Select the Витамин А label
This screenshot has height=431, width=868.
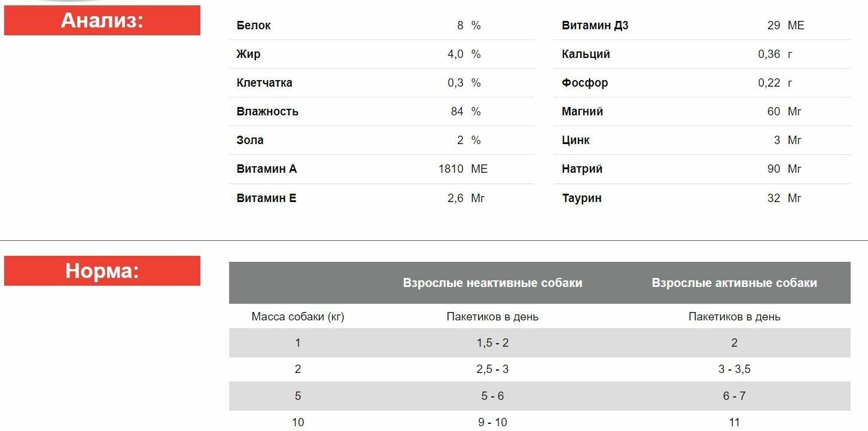point(267,169)
